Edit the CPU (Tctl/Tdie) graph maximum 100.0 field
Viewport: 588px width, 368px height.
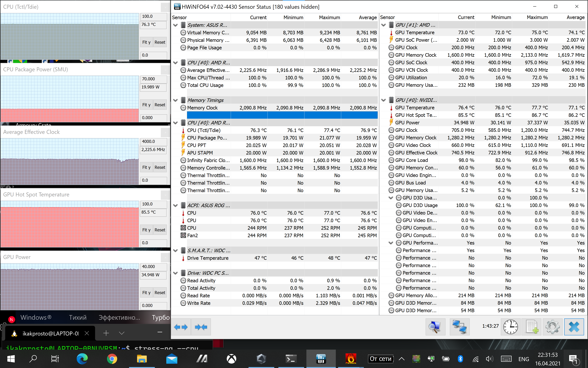pos(154,17)
